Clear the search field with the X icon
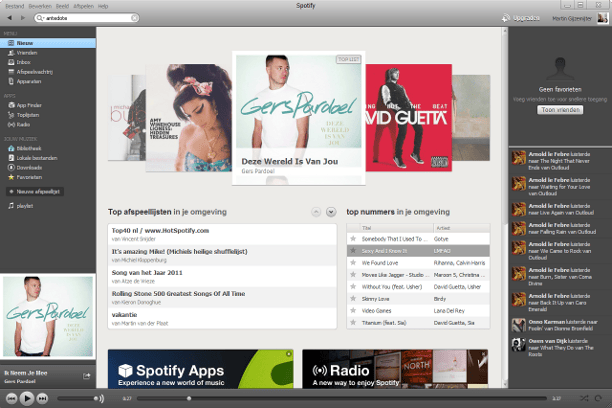612x408 pixels. click(134, 18)
